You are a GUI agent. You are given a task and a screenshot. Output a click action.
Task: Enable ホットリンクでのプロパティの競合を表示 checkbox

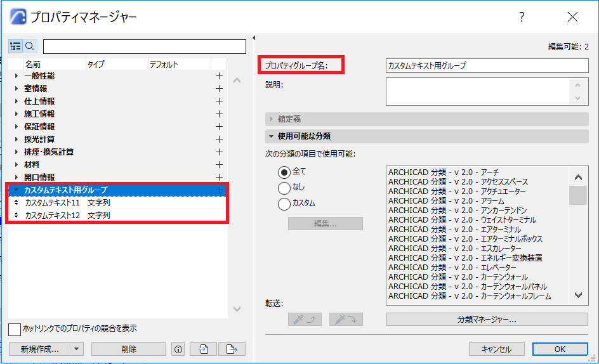click(x=15, y=329)
